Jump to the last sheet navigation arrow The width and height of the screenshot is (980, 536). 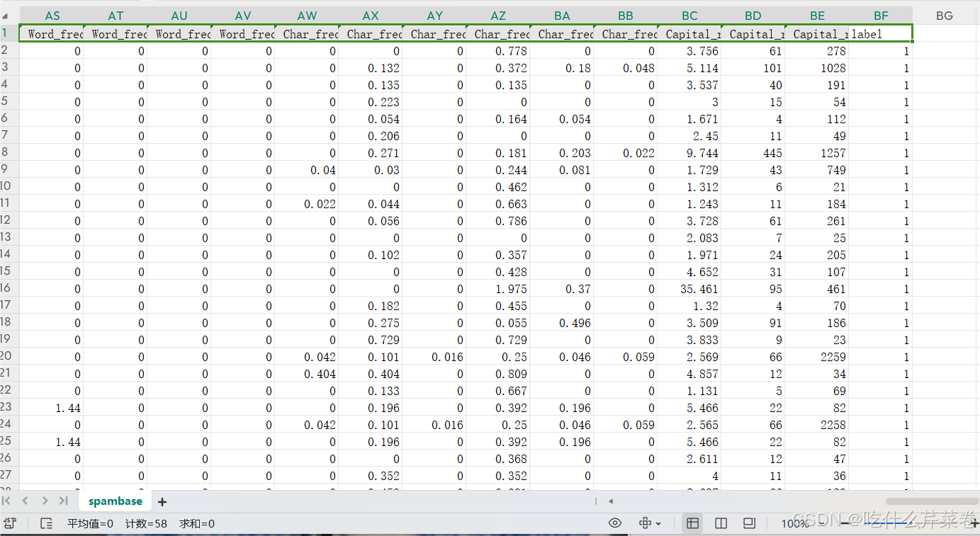point(63,501)
